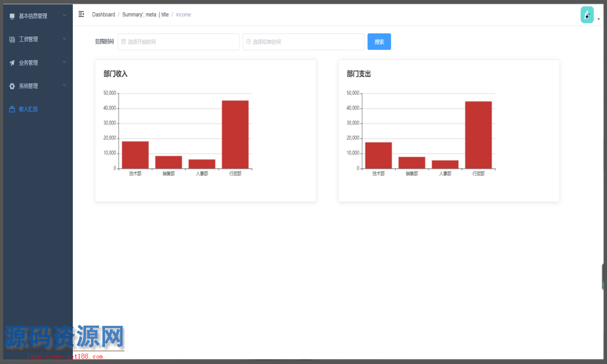Click the calendar icon in start time field
The height and width of the screenshot is (364, 607).
(124, 42)
